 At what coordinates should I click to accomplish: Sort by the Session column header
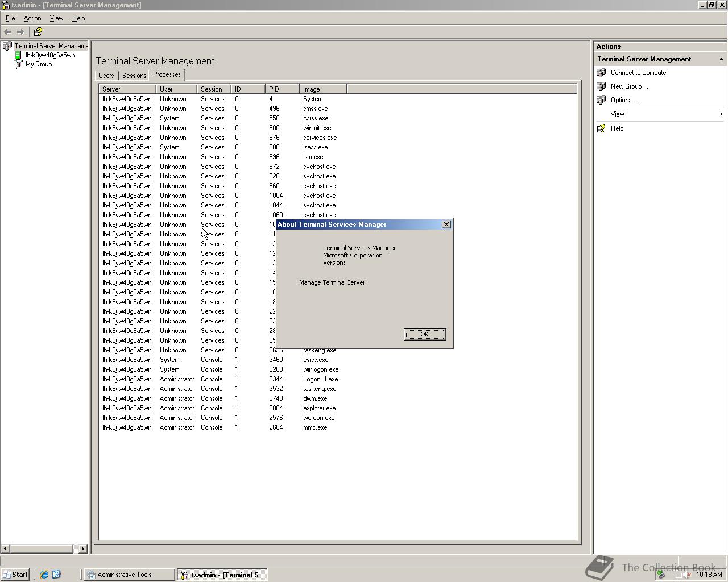click(x=214, y=89)
